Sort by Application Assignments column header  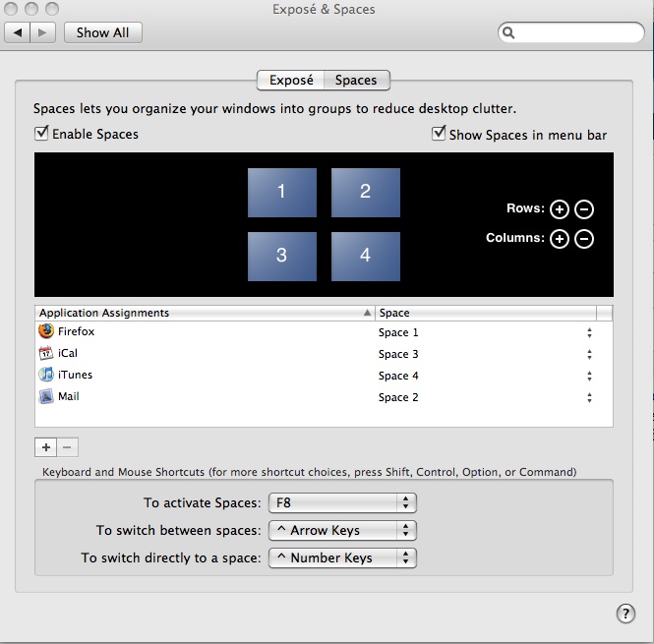[205, 313]
